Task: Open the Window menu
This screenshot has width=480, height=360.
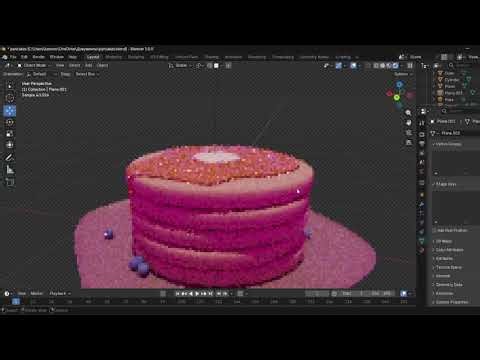Action: 57,57
